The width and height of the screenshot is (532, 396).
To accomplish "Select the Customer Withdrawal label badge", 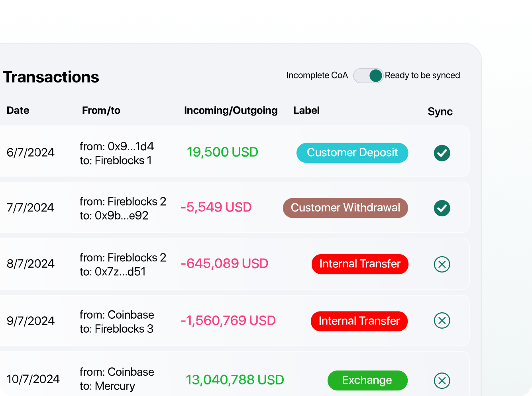I will pyautogui.click(x=346, y=208).
